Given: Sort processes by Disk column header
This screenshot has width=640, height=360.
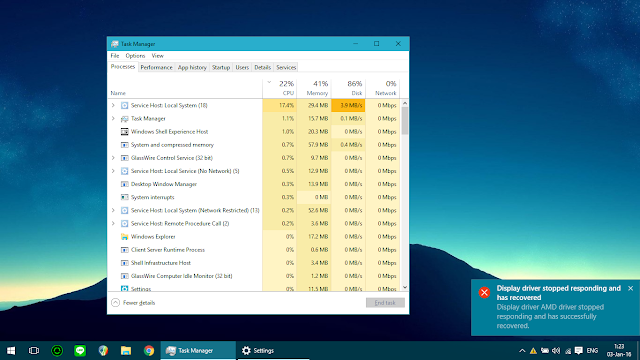Looking at the screenshot, I should coord(348,88).
